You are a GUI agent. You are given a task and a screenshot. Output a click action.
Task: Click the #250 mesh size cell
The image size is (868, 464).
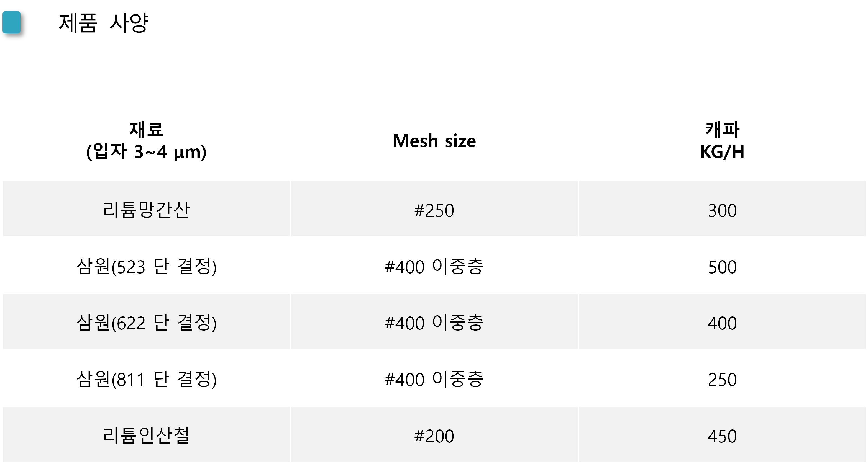click(x=434, y=210)
